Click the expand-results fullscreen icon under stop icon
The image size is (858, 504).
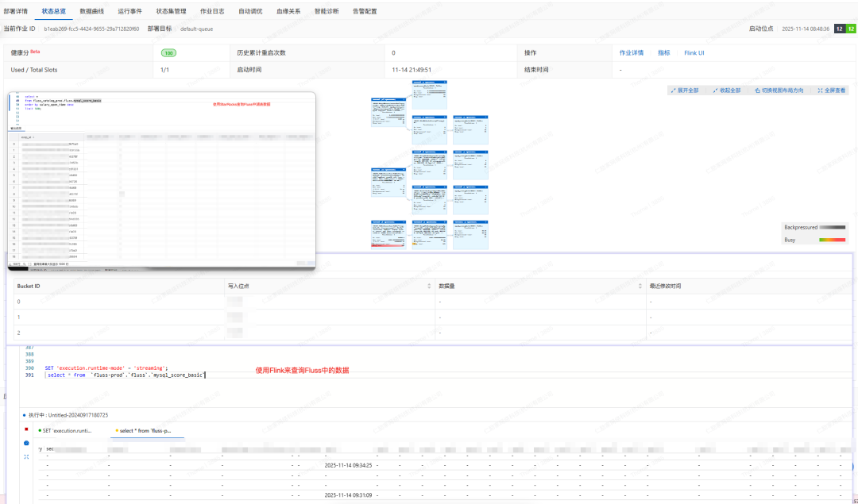(26, 456)
